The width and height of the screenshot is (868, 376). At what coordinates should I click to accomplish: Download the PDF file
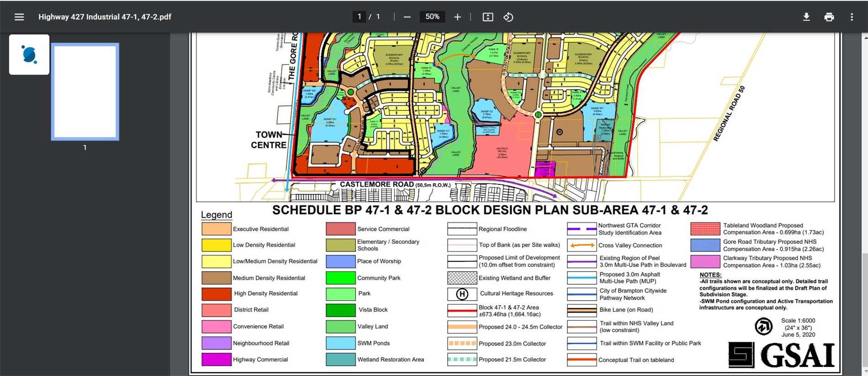[x=806, y=17]
